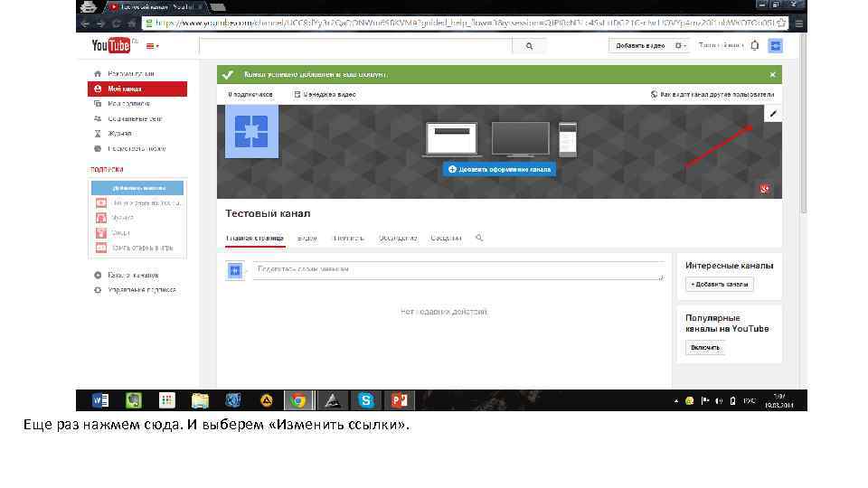Screen dimensions: 868x488
Task: Switch to the 'Видео' channel tab
Action: pyautogui.click(x=307, y=239)
